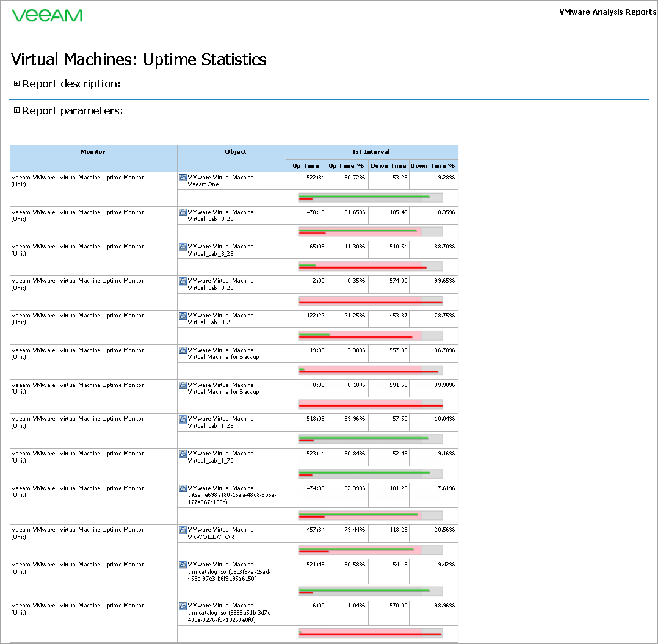Click the 0.35% up time percentage
658x644 pixels.
[x=356, y=281]
